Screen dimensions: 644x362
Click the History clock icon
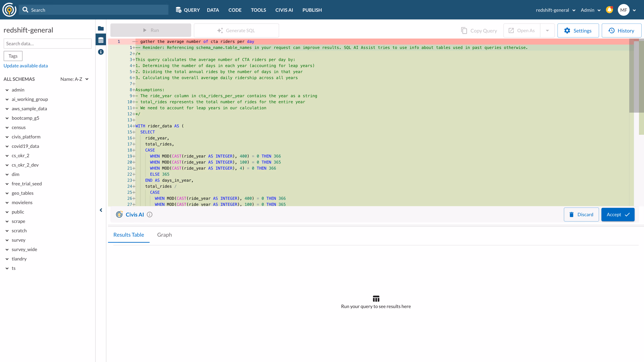click(x=611, y=31)
